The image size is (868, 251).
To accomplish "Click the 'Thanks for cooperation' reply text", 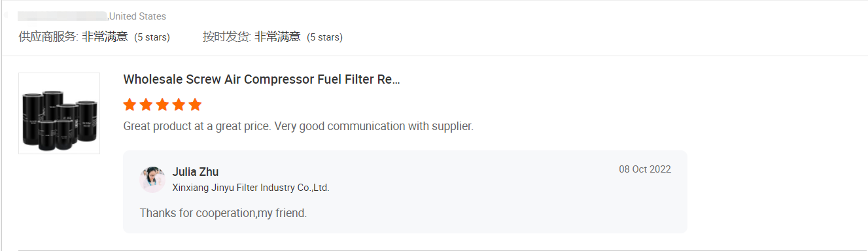I will point(223,213).
